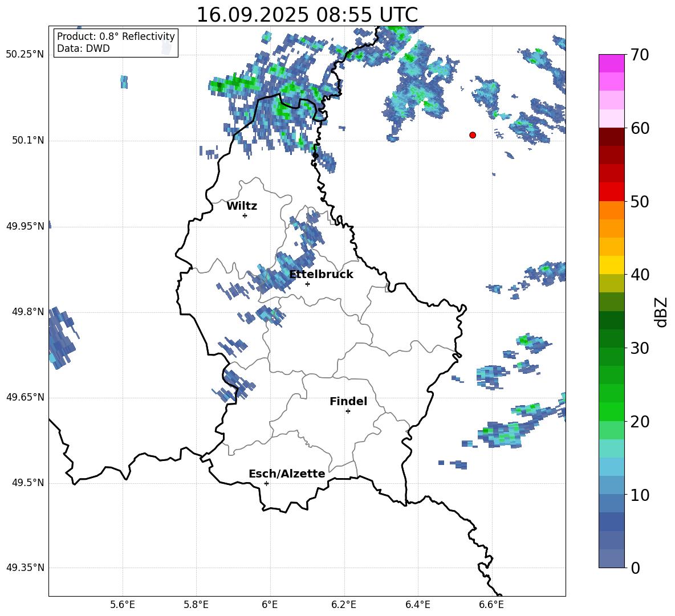The width and height of the screenshot is (675, 616).
Task: Click the 49.35°N latitude label
Action: [25, 568]
